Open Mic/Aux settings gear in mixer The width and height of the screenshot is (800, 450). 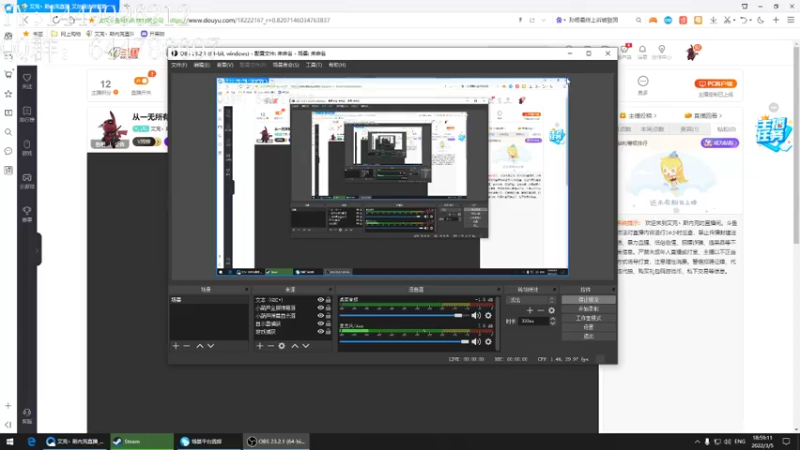click(x=488, y=341)
